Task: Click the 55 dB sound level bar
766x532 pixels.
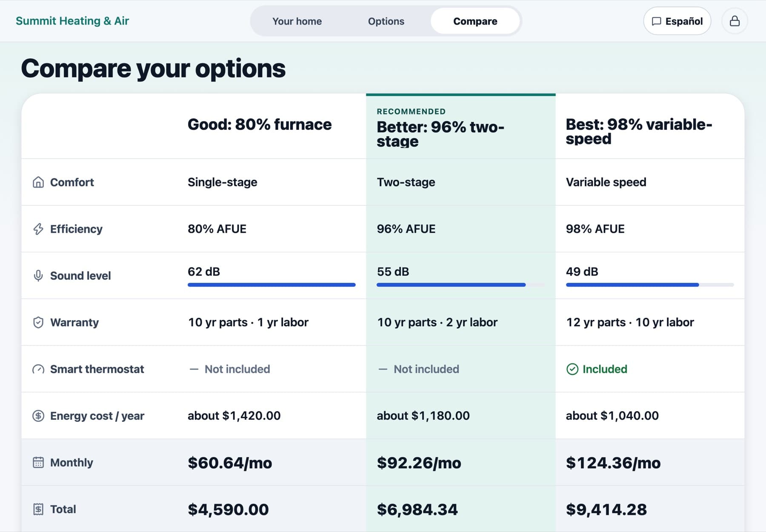Action: tap(460, 285)
